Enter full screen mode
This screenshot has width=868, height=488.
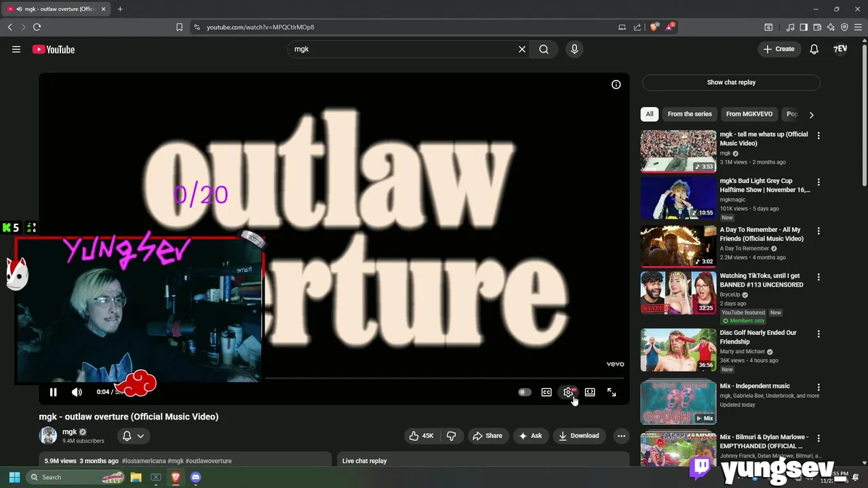click(x=612, y=392)
